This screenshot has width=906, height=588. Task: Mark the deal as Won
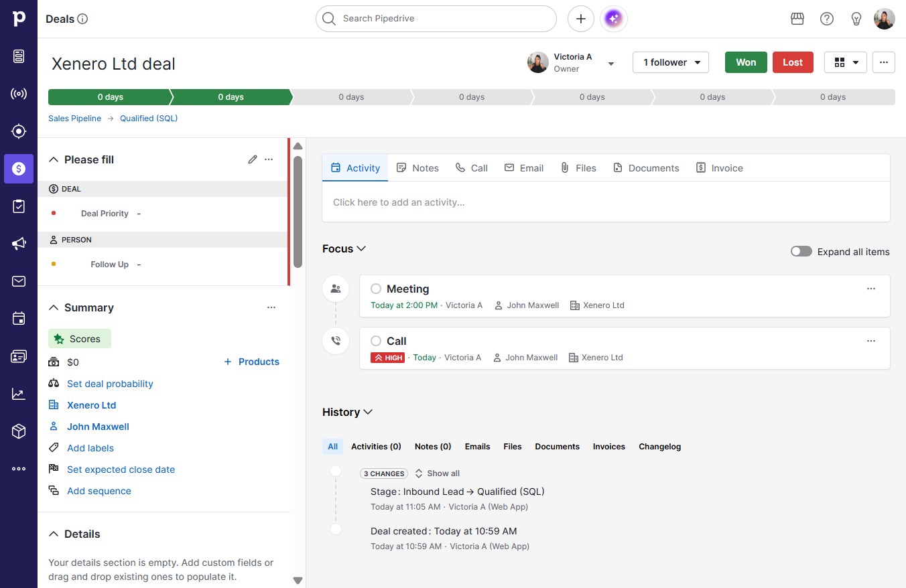746,62
